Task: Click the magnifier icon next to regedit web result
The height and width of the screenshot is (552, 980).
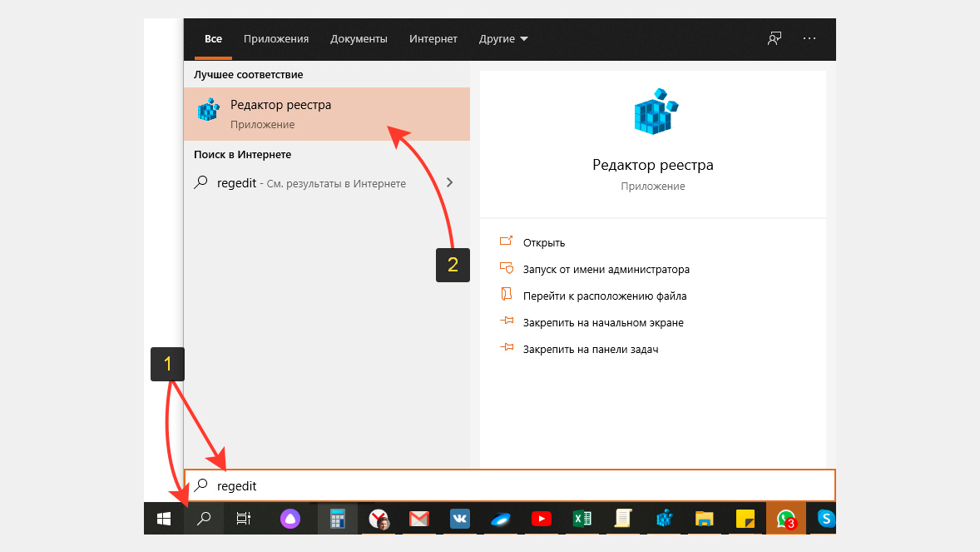Action: click(x=200, y=182)
